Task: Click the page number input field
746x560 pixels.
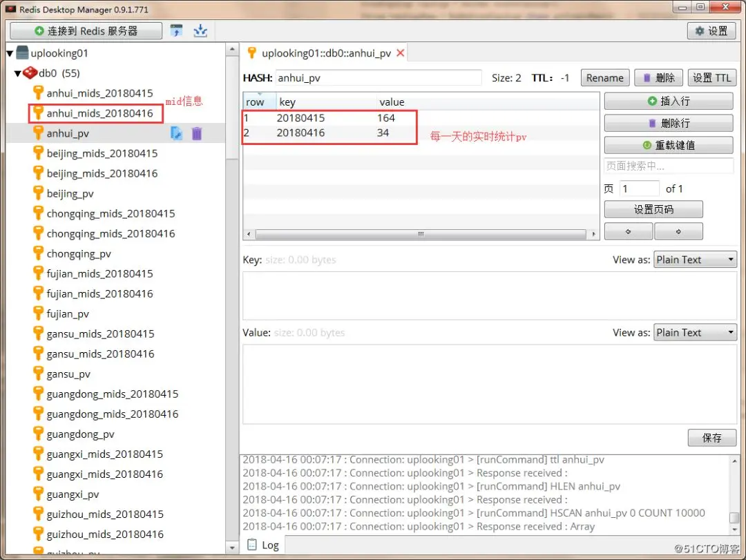Action: [x=640, y=189]
